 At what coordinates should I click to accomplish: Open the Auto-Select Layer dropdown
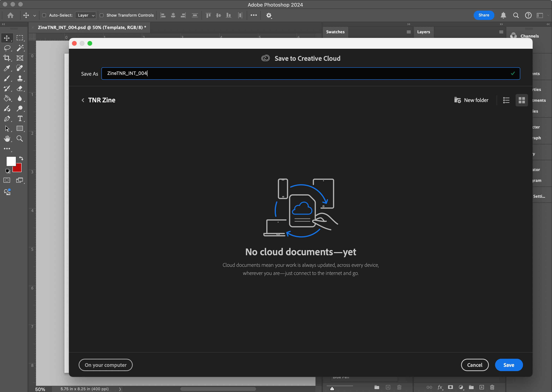(x=86, y=15)
